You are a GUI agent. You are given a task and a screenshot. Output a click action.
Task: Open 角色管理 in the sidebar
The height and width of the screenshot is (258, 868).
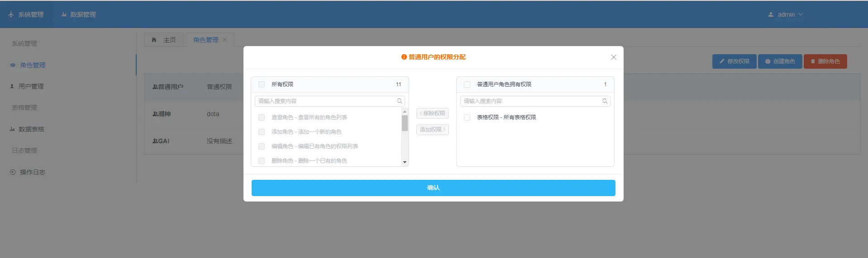click(x=68, y=65)
